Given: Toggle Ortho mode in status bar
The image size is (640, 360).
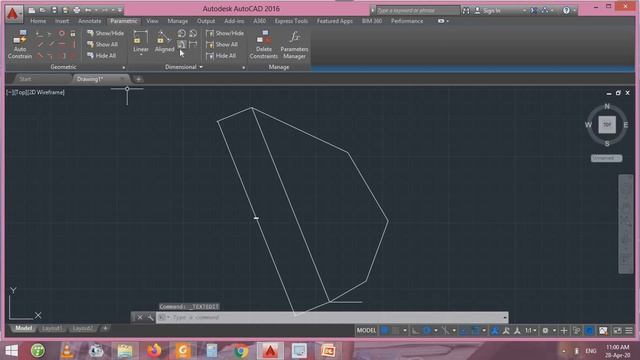Looking at the screenshot, I should [415, 330].
